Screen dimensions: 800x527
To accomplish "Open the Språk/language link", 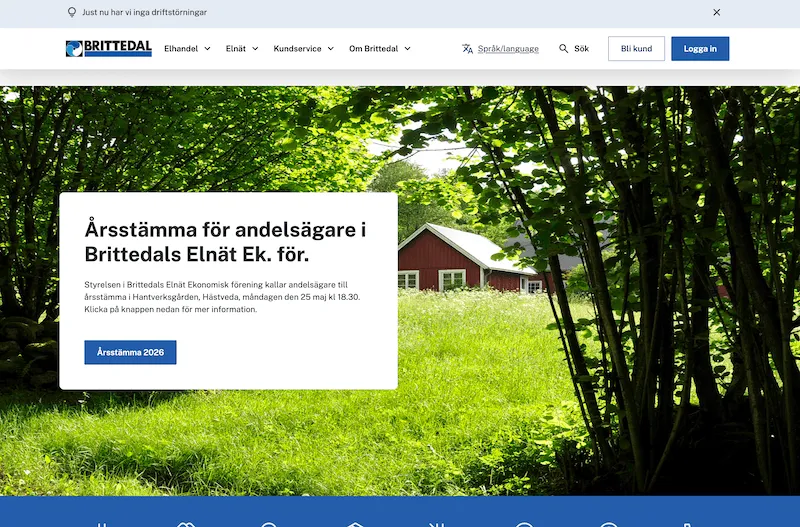I will tap(508, 48).
